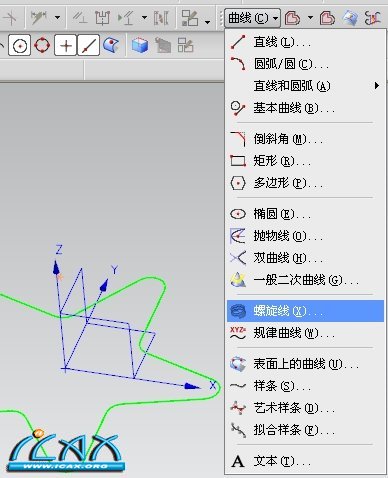Select the 倒斜角(M) chamfer icon
The width and height of the screenshot is (388, 478).
[x=238, y=139]
